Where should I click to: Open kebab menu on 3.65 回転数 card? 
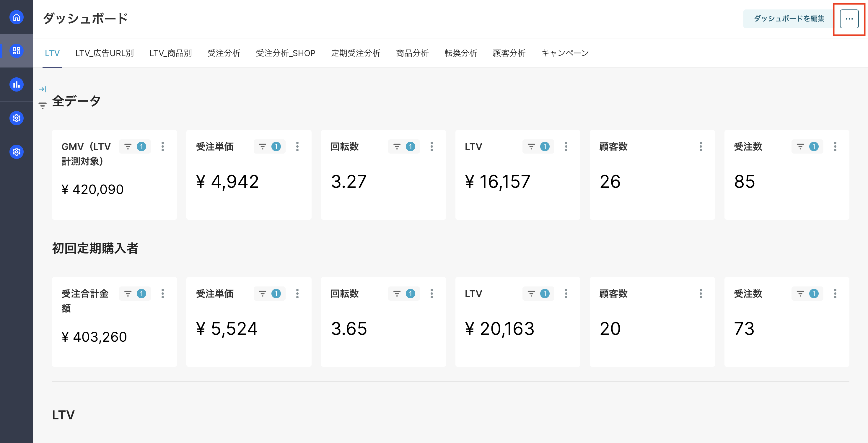click(432, 294)
